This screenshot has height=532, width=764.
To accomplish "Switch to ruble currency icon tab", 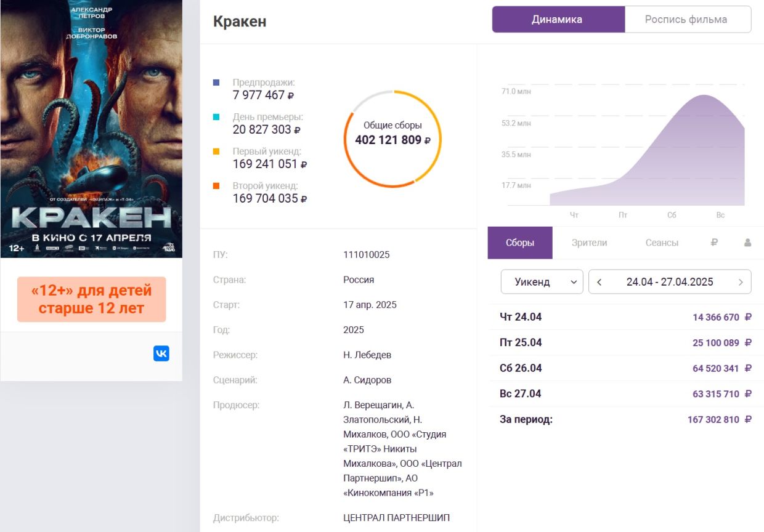I will [714, 243].
